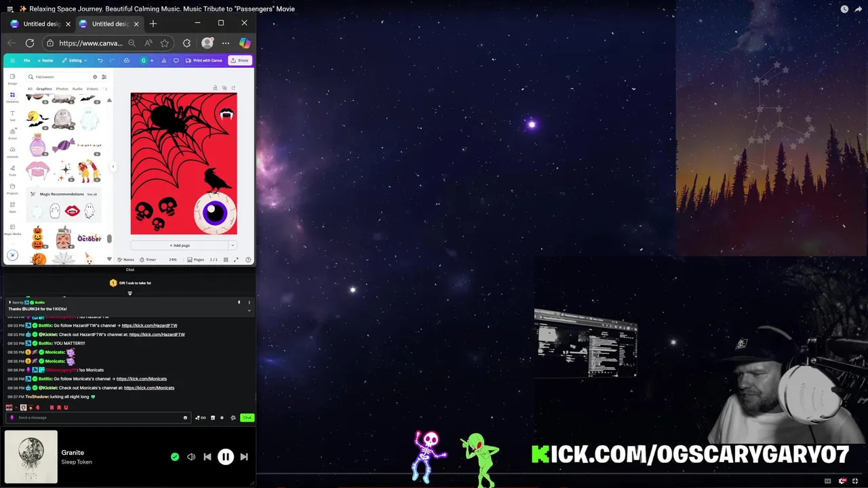Select the spider web graphic thumbnail
The width and height of the screenshot is (868, 488).
[x=63, y=258]
